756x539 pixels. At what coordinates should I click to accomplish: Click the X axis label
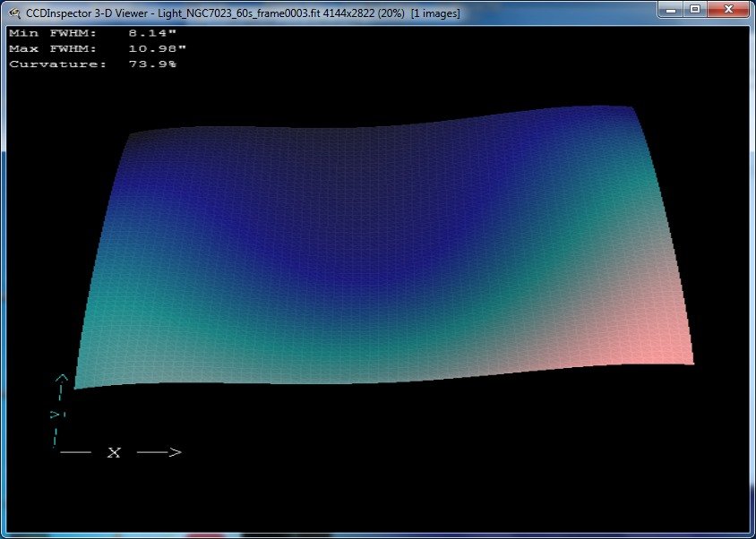[x=113, y=454]
